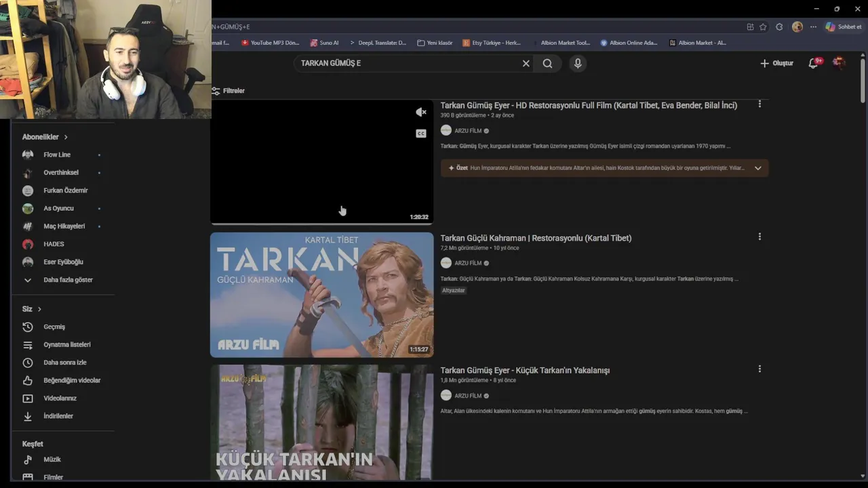
Task: Bookmark this page with star icon
Action: click(763, 27)
